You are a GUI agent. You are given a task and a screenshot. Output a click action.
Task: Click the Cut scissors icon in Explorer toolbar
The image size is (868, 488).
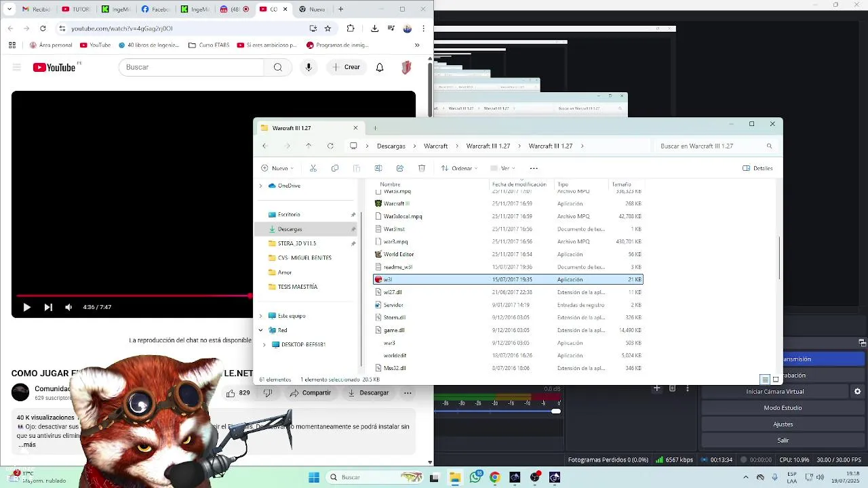click(313, 168)
